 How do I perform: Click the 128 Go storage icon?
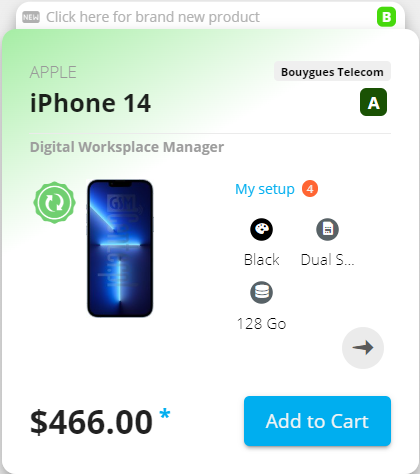pyautogui.click(x=262, y=292)
